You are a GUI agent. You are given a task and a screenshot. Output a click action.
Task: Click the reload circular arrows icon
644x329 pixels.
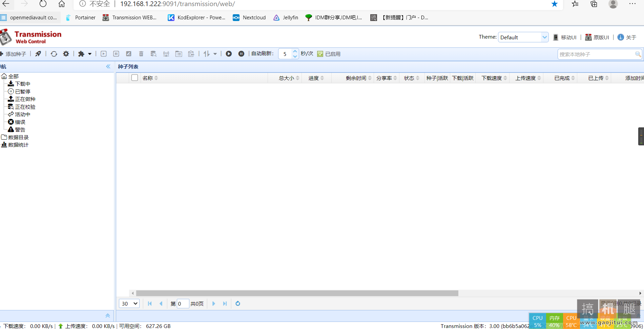pos(54,54)
